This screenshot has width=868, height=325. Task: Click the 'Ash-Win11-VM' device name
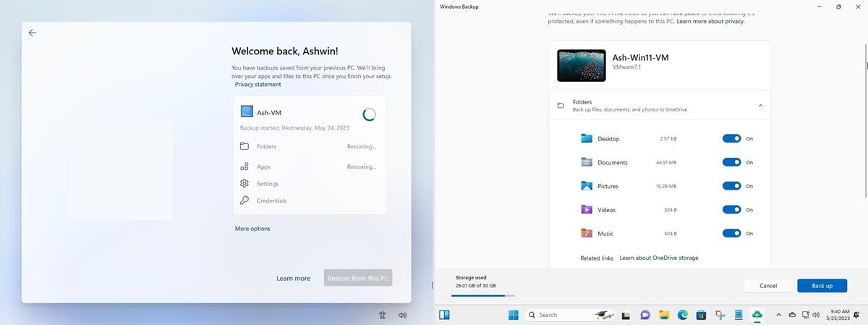pyautogui.click(x=641, y=56)
